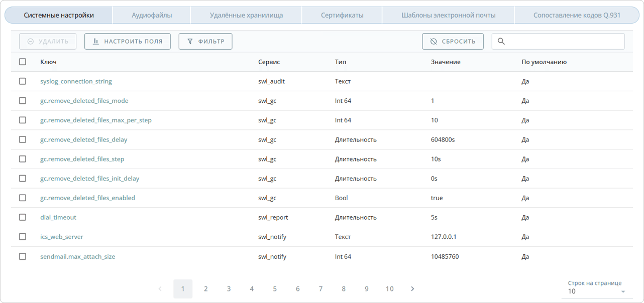Click the magnifier icon in search field
This screenshot has width=644, height=303.
point(501,41)
